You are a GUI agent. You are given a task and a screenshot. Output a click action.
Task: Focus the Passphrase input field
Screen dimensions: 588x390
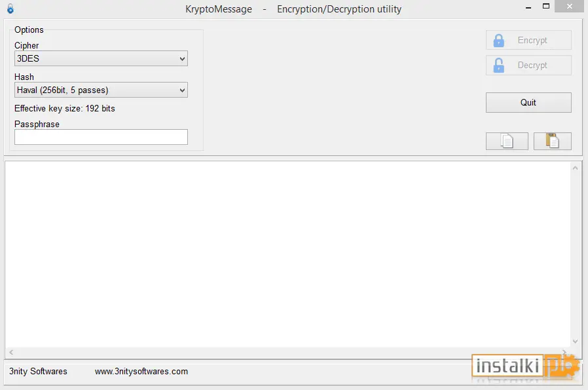101,137
